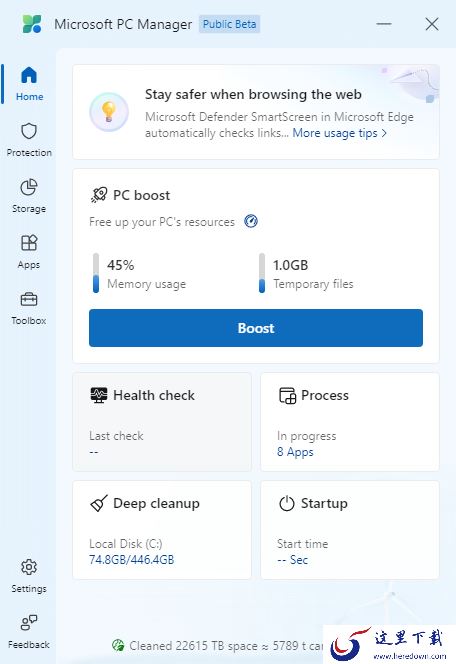Open Settings gear icon
The image size is (456, 664).
point(29,567)
